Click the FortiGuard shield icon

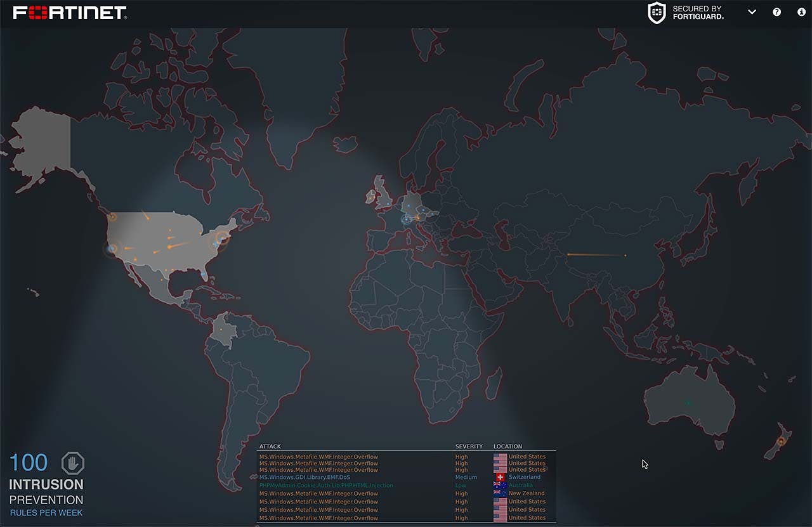click(x=657, y=13)
